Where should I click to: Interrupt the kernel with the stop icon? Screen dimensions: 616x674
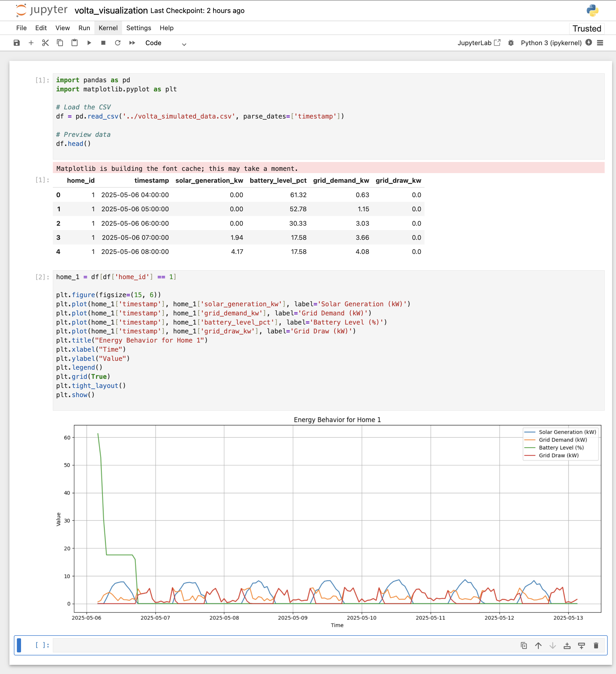(103, 43)
